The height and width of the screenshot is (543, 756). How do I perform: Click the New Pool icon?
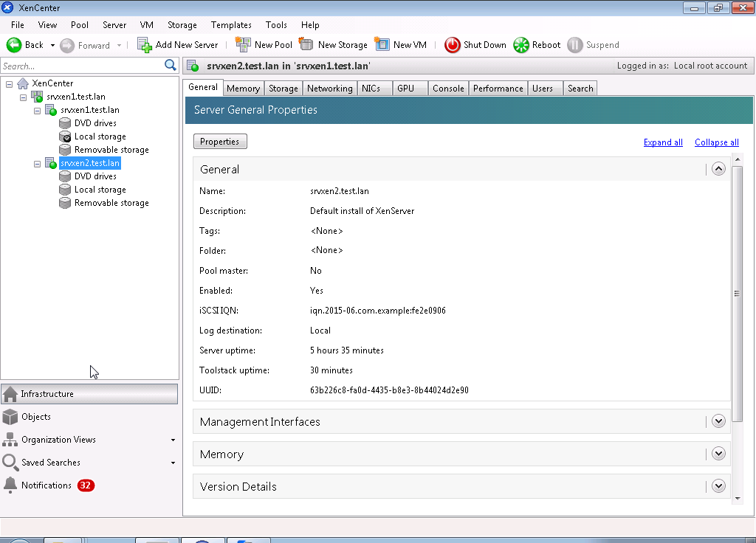tap(243, 45)
